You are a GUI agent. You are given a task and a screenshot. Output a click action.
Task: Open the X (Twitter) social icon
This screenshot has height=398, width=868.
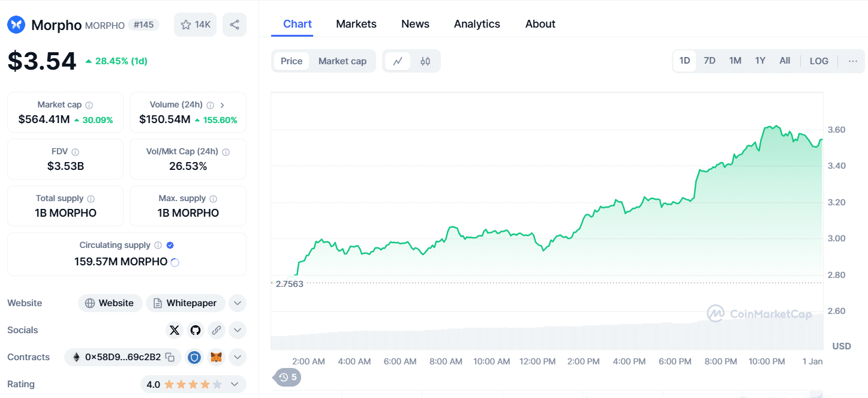pos(175,330)
